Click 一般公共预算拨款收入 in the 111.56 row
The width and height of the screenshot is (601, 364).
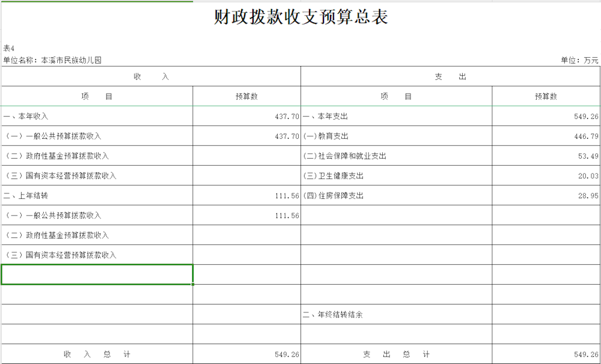pos(97,216)
